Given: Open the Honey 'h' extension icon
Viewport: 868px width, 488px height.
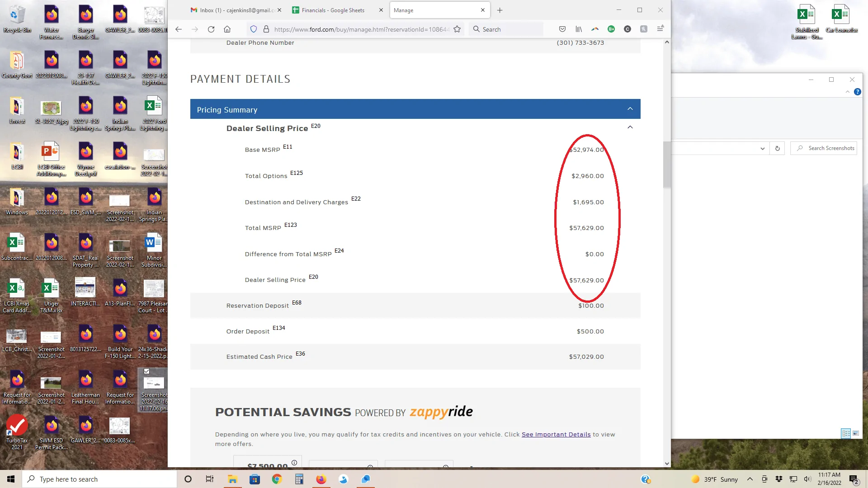Looking at the screenshot, I should [x=644, y=29].
